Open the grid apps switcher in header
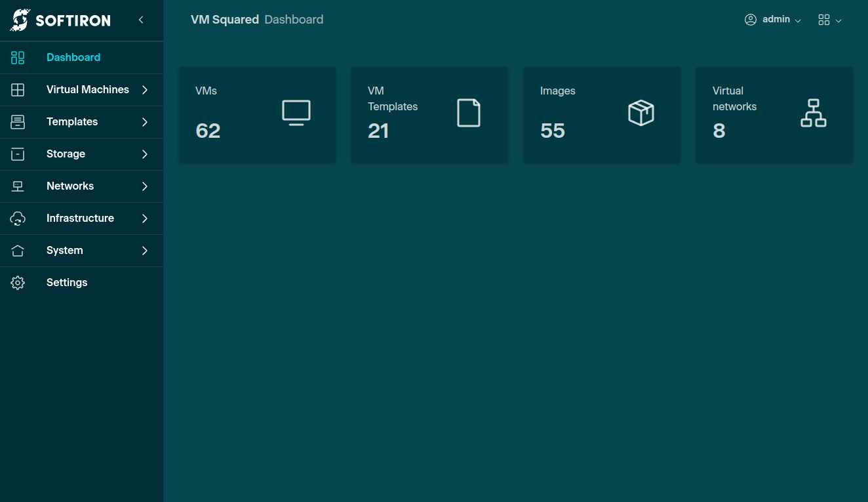Viewport: 868px width, 502px height. coord(829,20)
